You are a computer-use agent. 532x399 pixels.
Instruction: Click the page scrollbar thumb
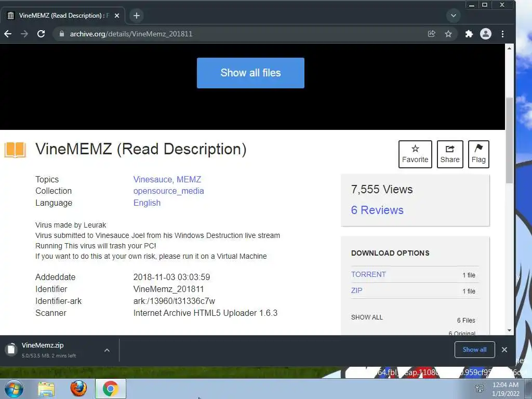pyautogui.click(x=509, y=141)
